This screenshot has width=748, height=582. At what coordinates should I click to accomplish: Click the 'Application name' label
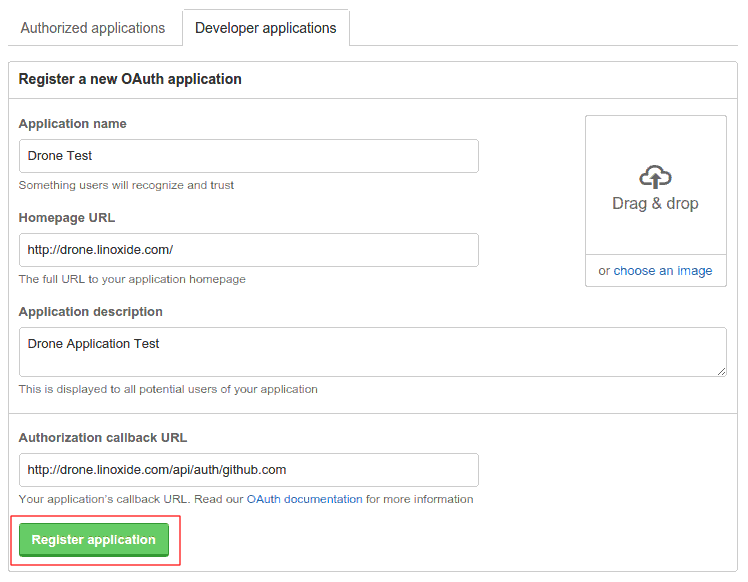(73, 124)
